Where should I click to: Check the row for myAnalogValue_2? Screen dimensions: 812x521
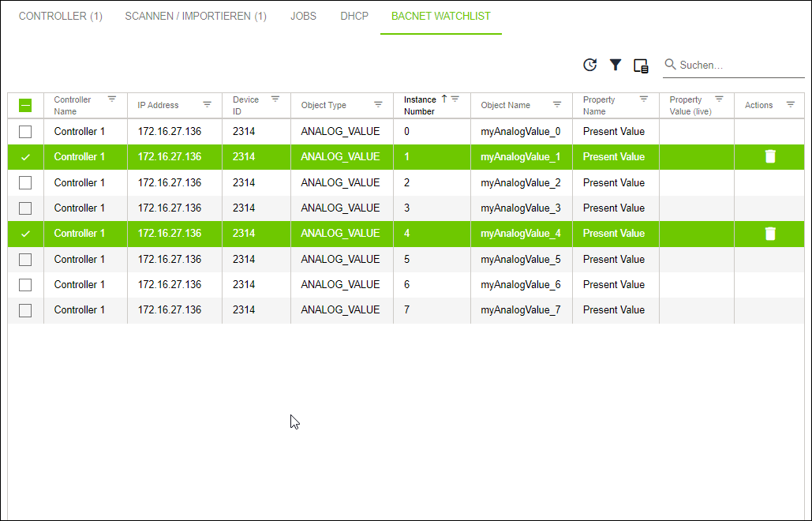pos(25,183)
